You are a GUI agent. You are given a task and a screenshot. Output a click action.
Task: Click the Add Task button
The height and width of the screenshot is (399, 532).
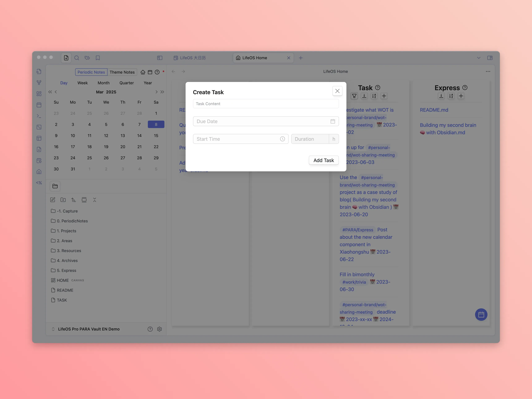(324, 160)
